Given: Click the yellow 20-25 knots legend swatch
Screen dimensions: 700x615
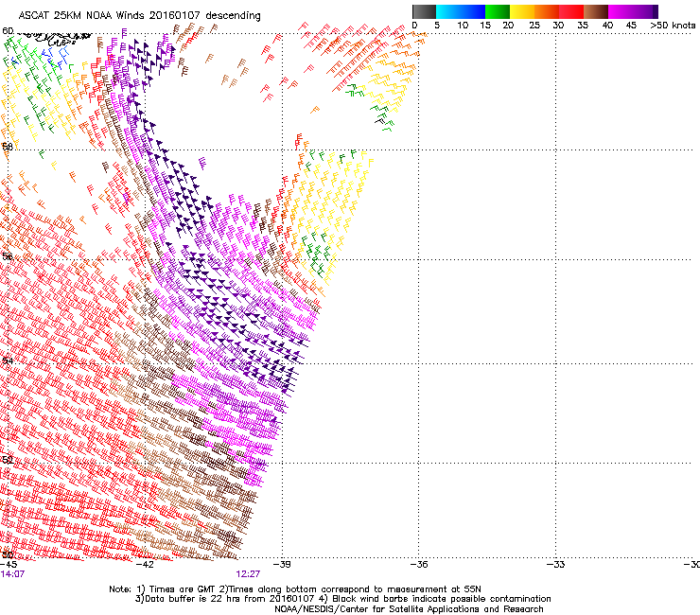Looking at the screenshot, I should pyautogui.click(x=522, y=11).
